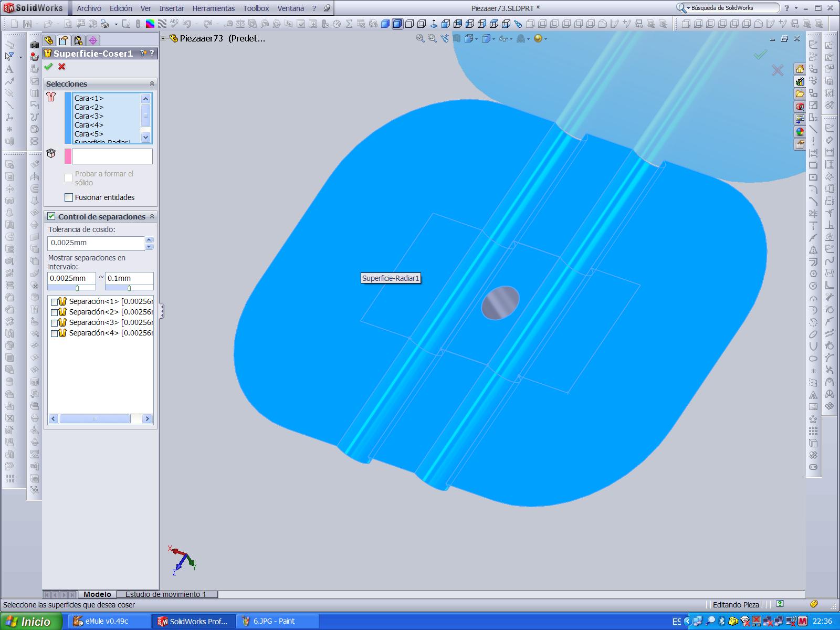Click the maximum separation interval field 0.1mm
840x630 pixels.
[129, 278]
